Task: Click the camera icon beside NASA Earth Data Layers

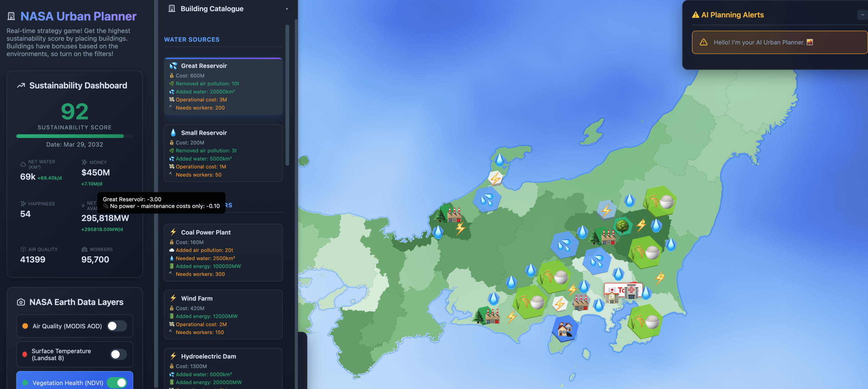Action: click(21, 302)
